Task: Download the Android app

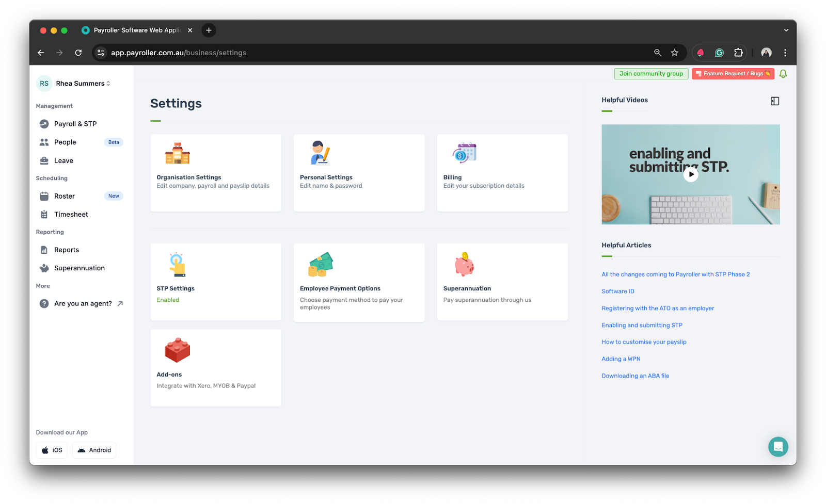Action: coord(94,450)
